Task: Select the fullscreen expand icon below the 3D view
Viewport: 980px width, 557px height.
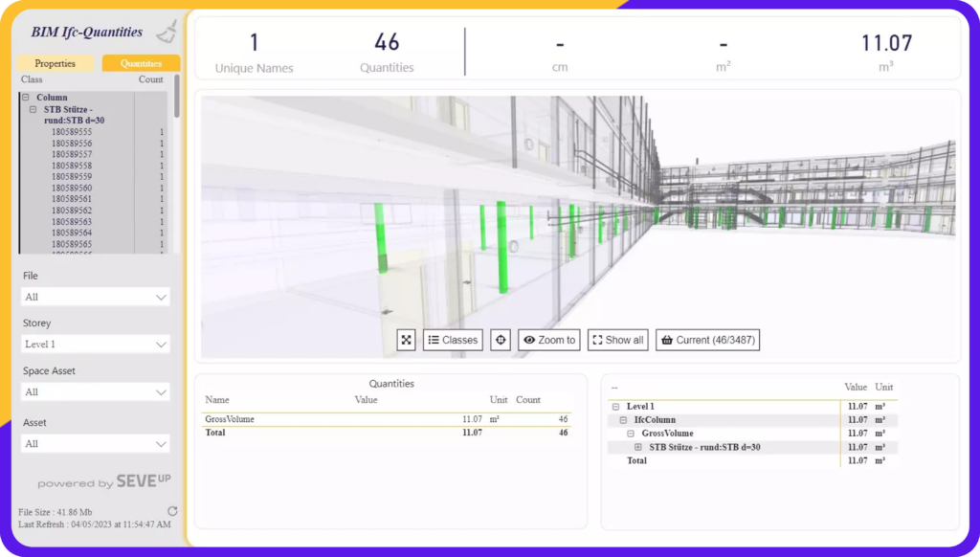Action: pos(405,339)
